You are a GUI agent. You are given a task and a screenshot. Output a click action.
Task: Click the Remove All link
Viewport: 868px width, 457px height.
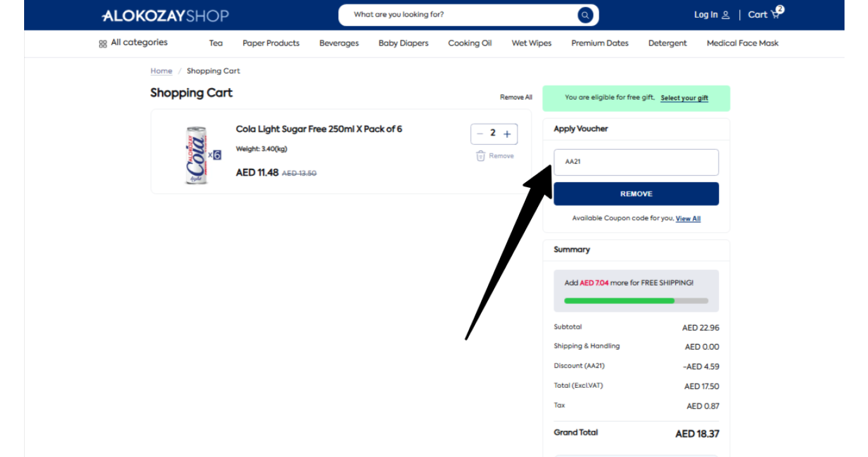point(516,97)
